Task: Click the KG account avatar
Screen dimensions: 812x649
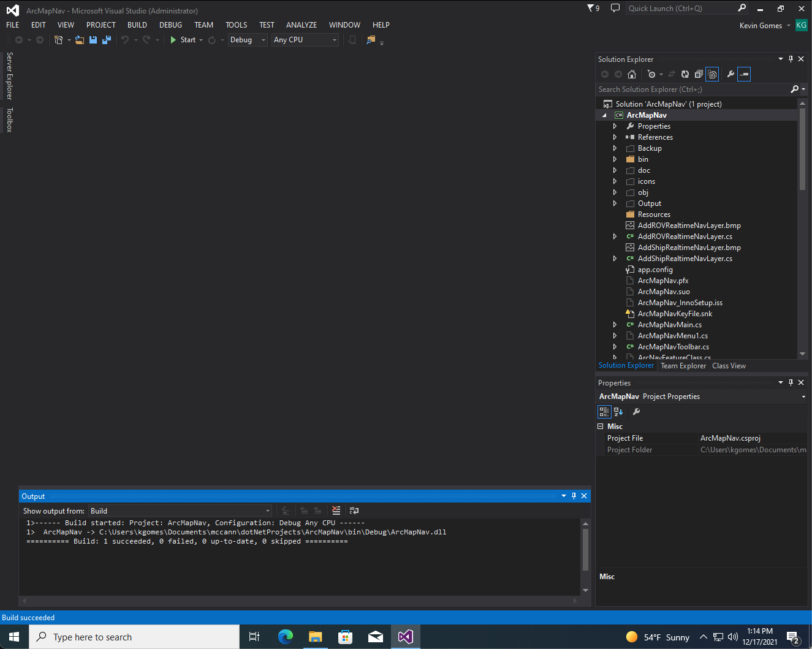Action: (801, 25)
